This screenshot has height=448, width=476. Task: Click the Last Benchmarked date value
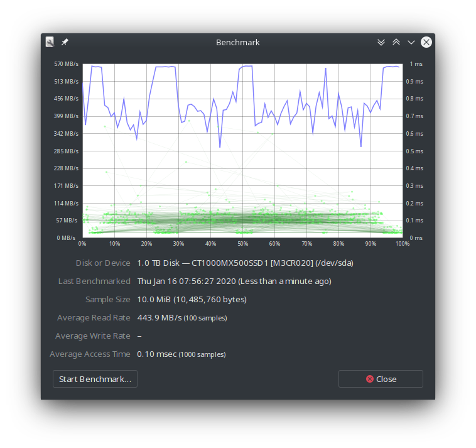click(x=234, y=281)
